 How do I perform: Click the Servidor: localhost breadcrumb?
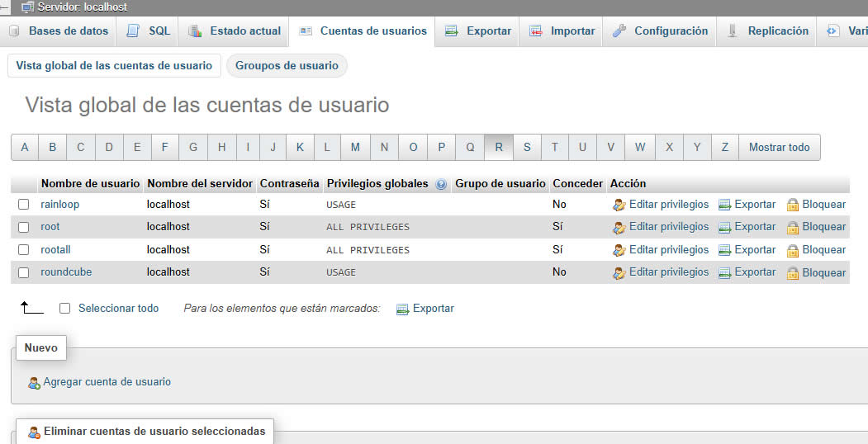click(x=82, y=7)
